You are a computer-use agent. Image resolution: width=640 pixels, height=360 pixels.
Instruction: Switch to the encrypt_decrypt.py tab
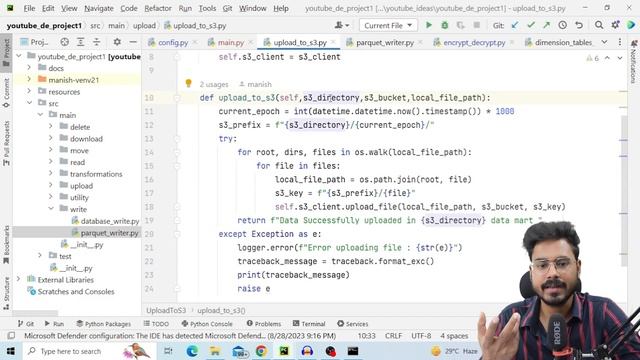(x=474, y=42)
